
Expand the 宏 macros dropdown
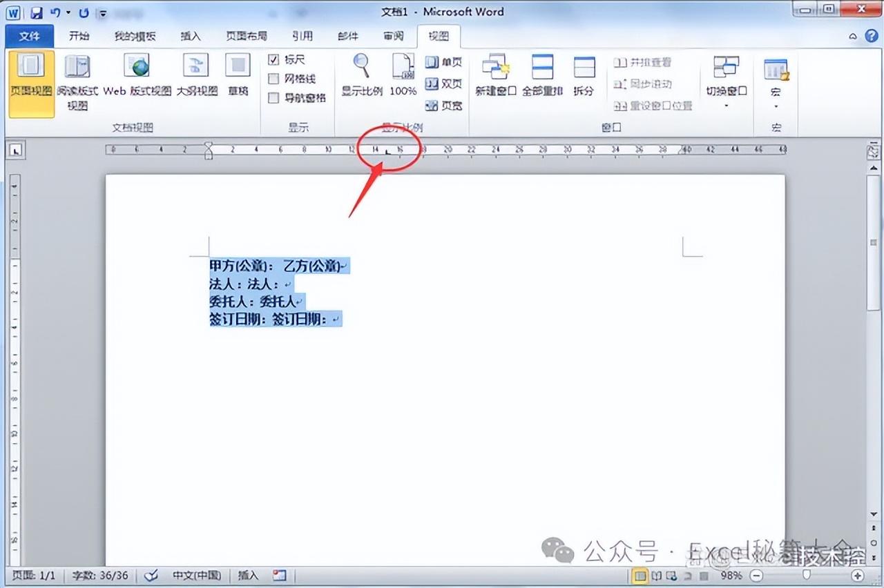tap(776, 106)
